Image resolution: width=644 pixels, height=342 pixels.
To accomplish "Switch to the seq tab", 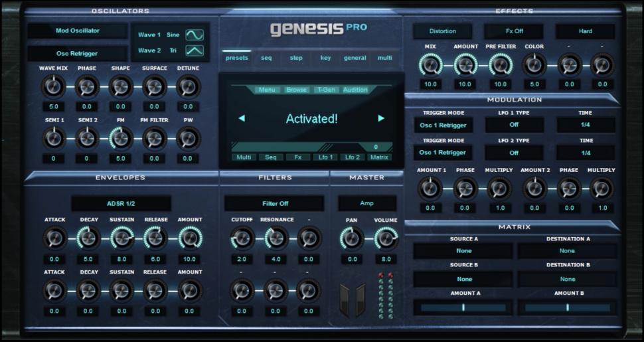I will [x=266, y=58].
